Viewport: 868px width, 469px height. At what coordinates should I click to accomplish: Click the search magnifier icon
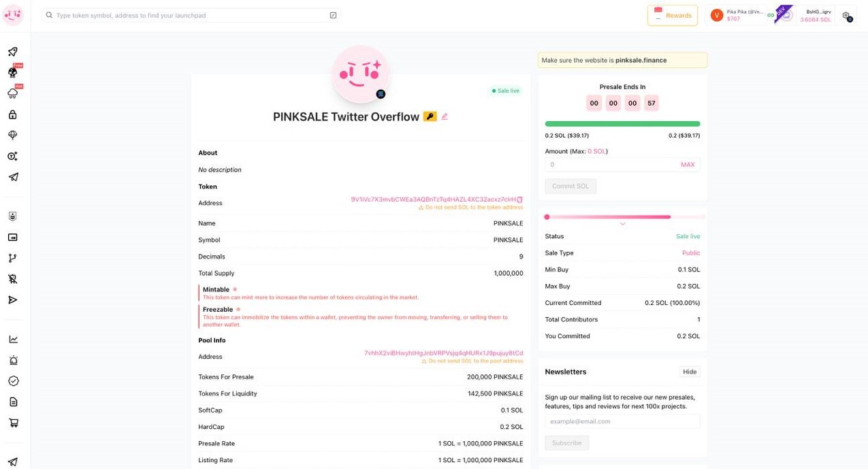(49, 15)
